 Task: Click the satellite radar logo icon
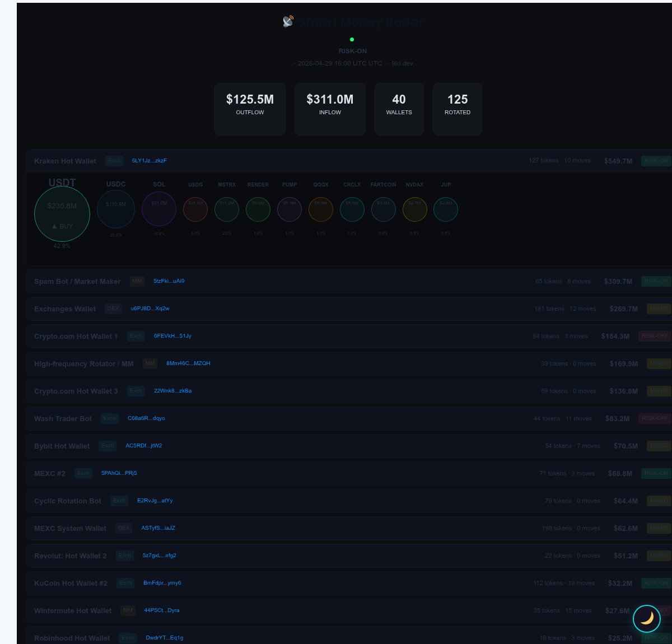[x=288, y=22]
